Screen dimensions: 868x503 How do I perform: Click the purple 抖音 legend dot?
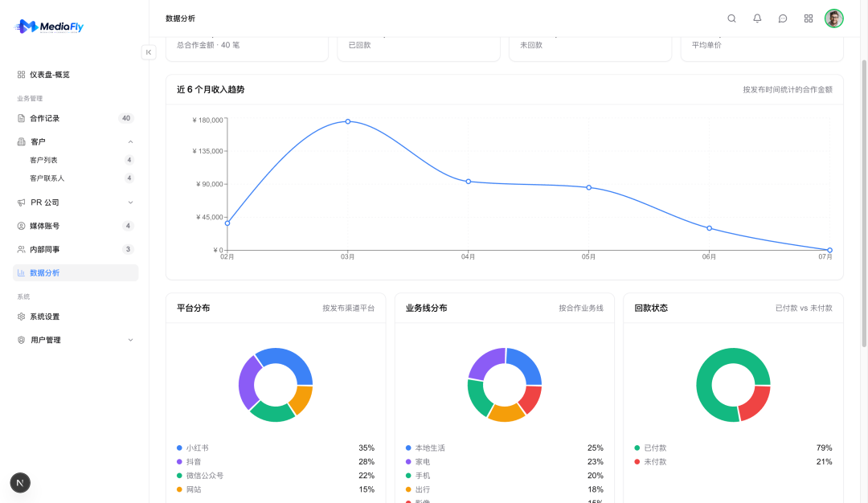pyautogui.click(x=179, y=461)
